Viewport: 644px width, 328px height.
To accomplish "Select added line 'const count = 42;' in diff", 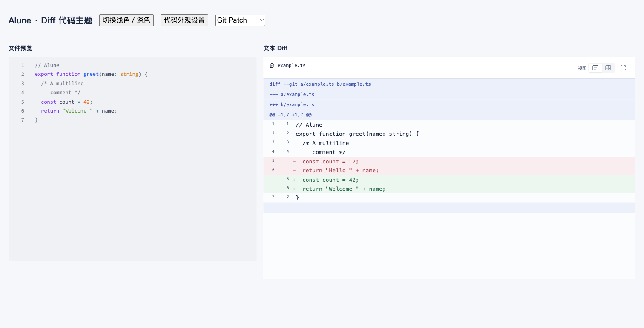I will [x=449, y=180].
